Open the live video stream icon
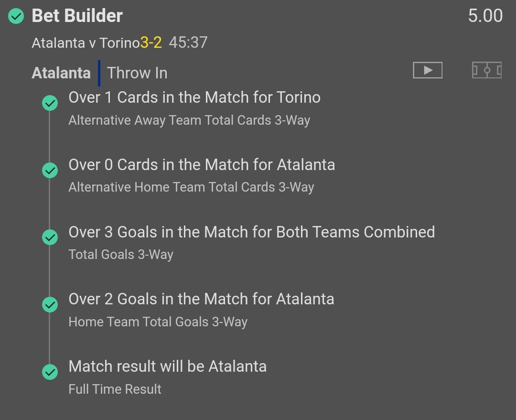This screenshot has height=420, width=516. 428,70
